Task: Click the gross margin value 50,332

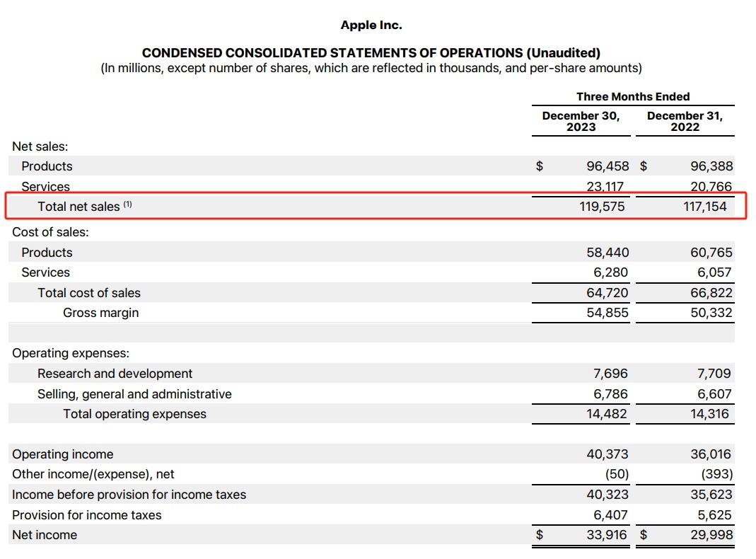Action: 711,313
